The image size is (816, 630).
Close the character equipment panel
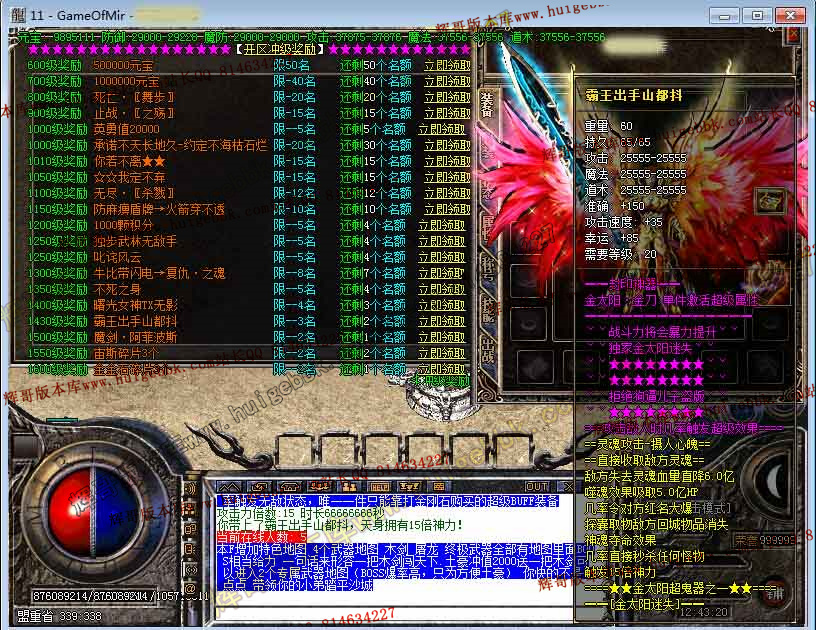coord(793,35)
